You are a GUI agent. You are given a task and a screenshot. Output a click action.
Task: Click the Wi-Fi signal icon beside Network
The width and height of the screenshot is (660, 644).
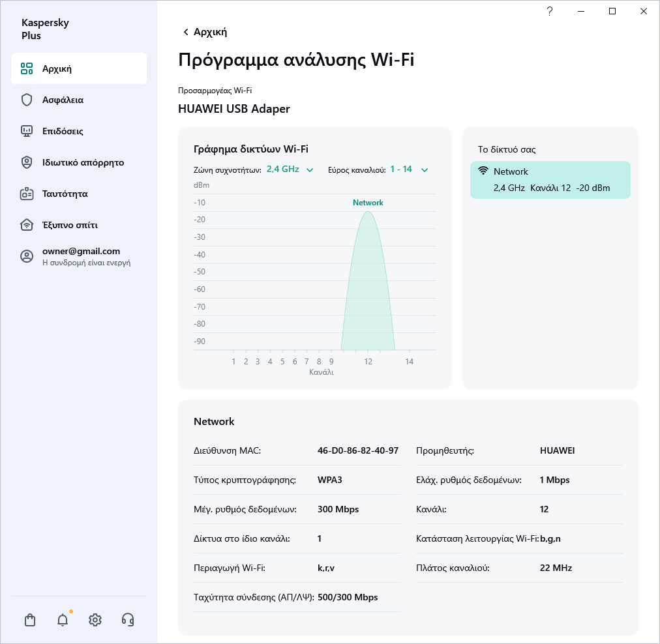coord(483,171)
